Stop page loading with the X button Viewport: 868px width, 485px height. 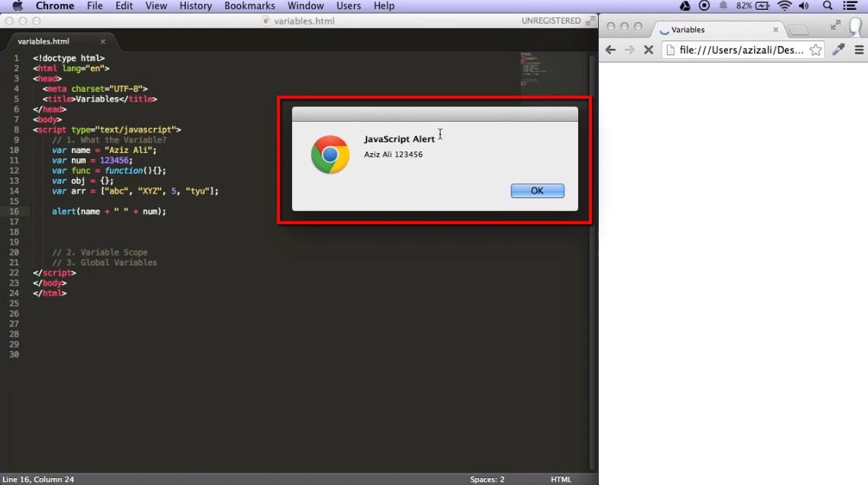(648, 50)
